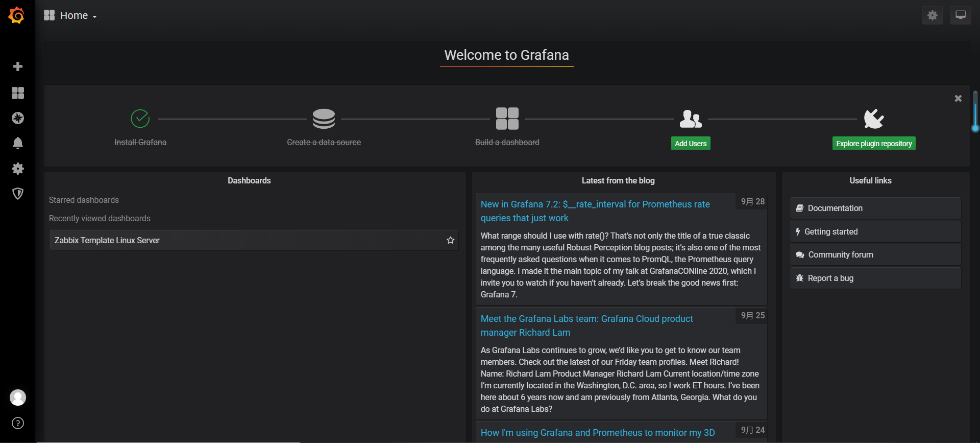Screen dimensions: 980x443
Task: Click the Community forum chat icon
Action: pos(800,255)
